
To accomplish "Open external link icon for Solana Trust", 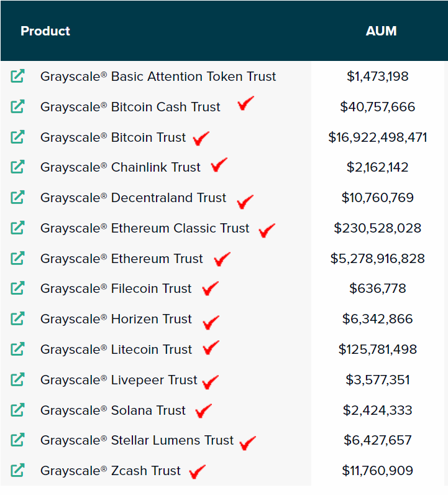I will pyautogui.click(x=17, y=410).
